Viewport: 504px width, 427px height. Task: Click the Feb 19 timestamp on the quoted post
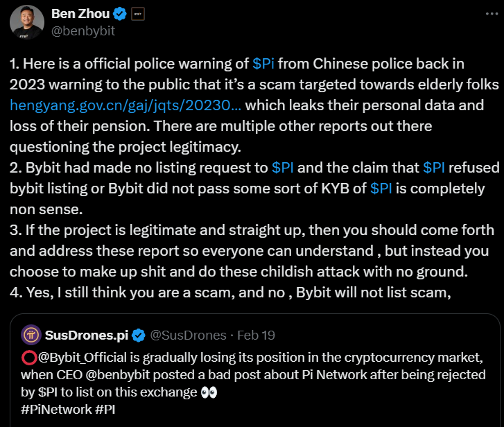tap(256, 335)
